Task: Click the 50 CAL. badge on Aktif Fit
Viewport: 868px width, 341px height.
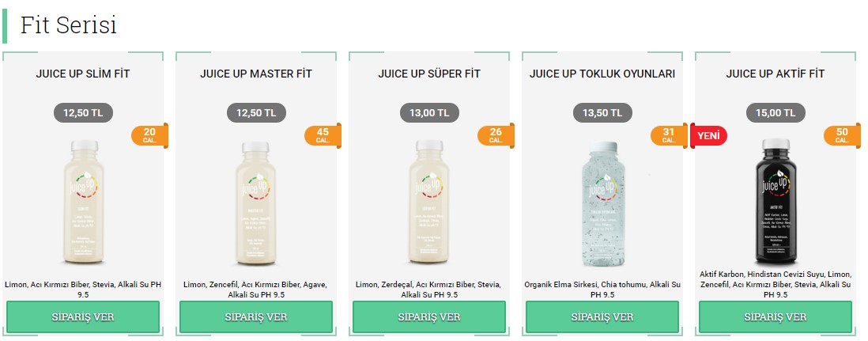Action: point(842,135)
